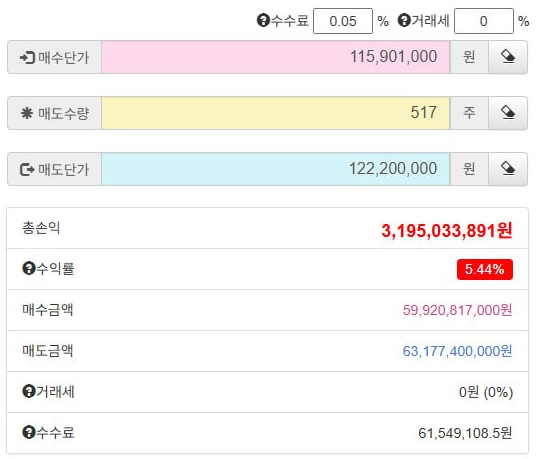Click the 원 unit label beside 매수단가
This screenshot has width=542, height=459.
[469, 57]
